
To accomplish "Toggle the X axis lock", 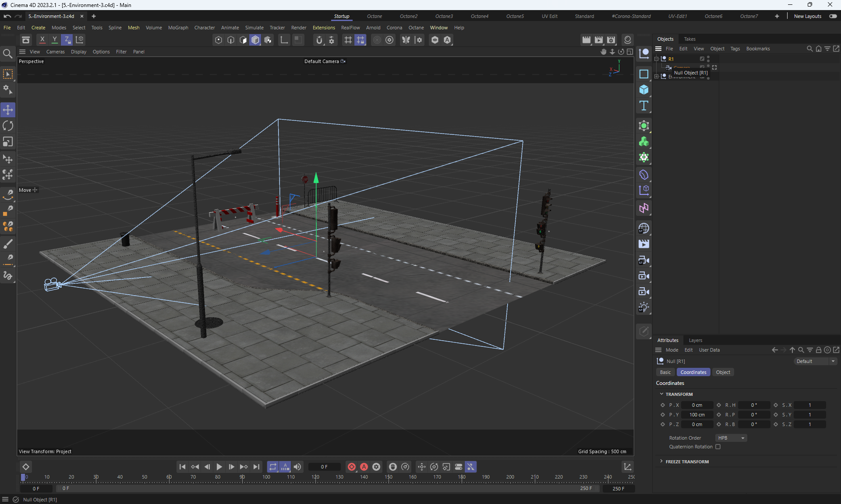I will click(x=42, y=40).
